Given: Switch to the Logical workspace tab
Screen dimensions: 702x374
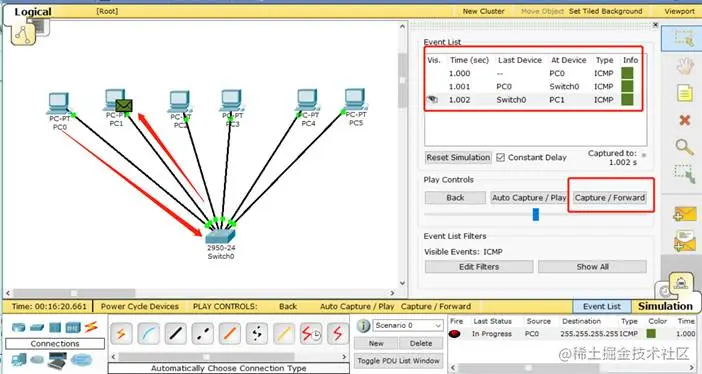Looking at the screenshot, I should [x=33, y=12].
